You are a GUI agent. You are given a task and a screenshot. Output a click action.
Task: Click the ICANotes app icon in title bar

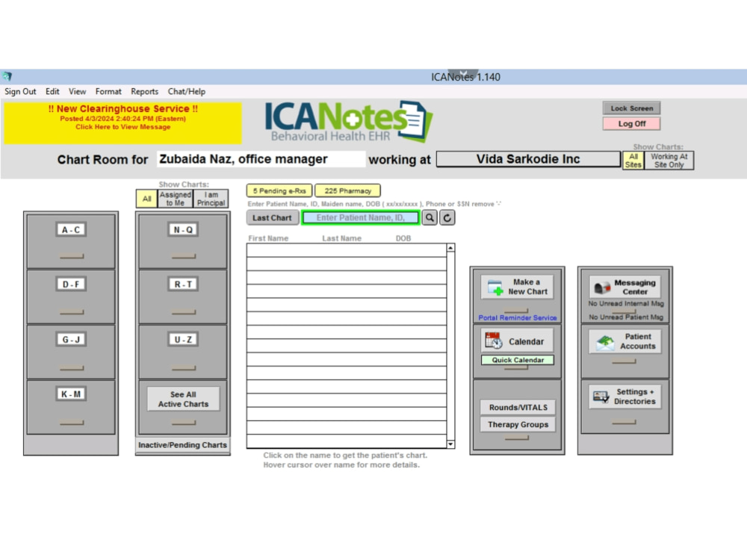7,76
